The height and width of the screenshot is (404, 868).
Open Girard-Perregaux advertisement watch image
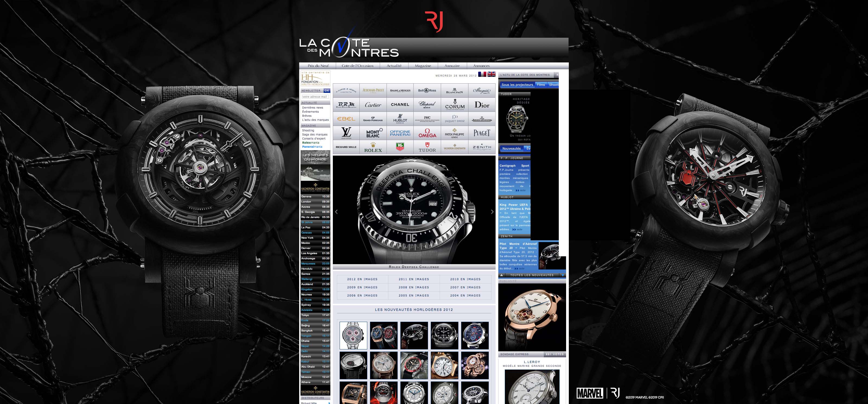point(532,317)
